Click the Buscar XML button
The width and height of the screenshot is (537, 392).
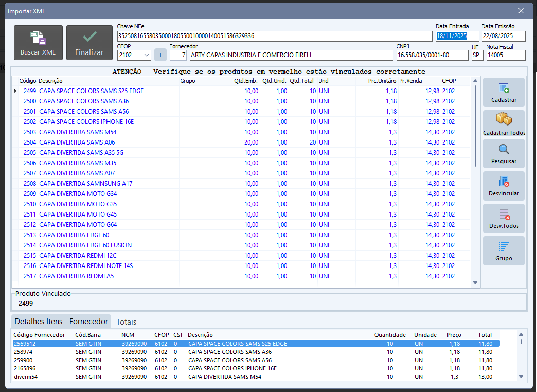coord(38,43)
